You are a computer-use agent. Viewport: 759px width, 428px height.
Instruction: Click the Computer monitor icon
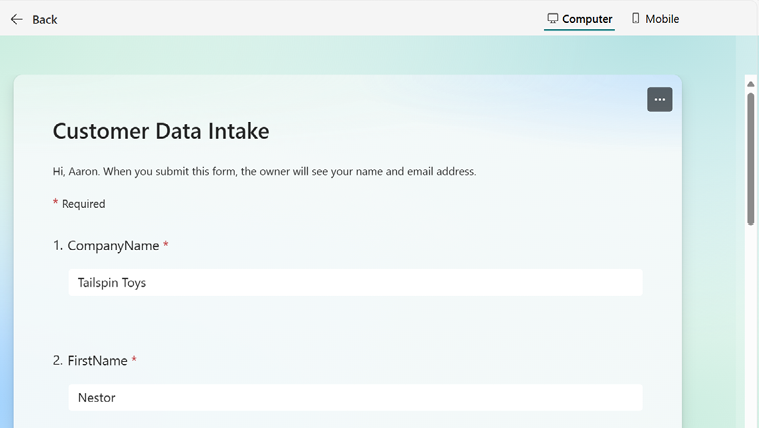coord(552,18)
